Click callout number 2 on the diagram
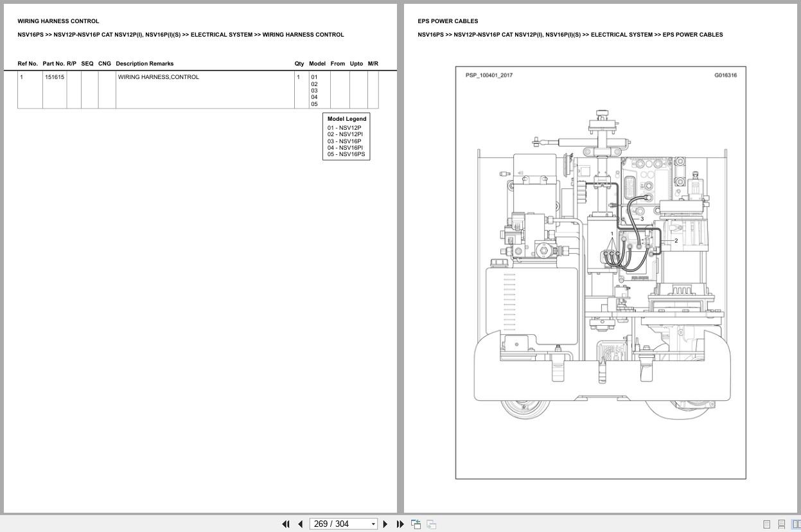 pyautogui.click(x=675, y=240)
